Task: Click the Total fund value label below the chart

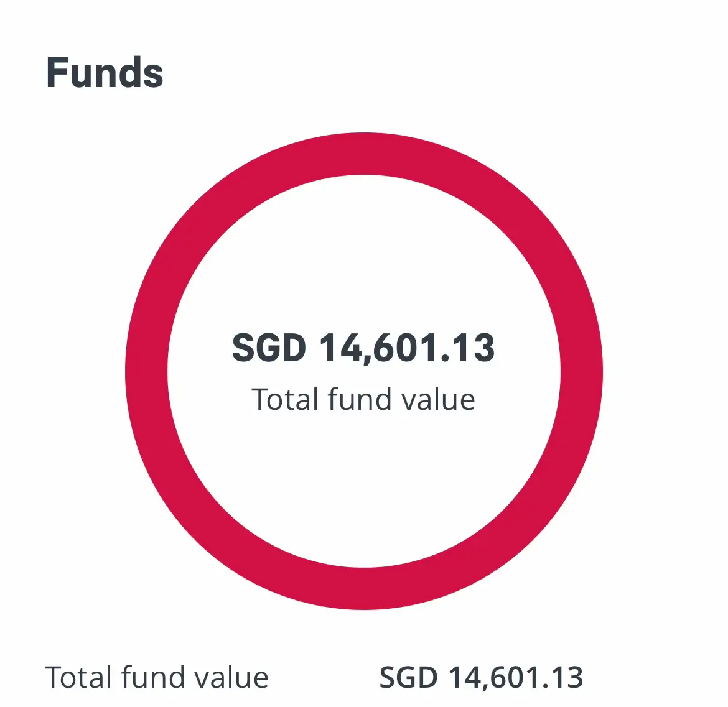Action: [x=157, y=677]
